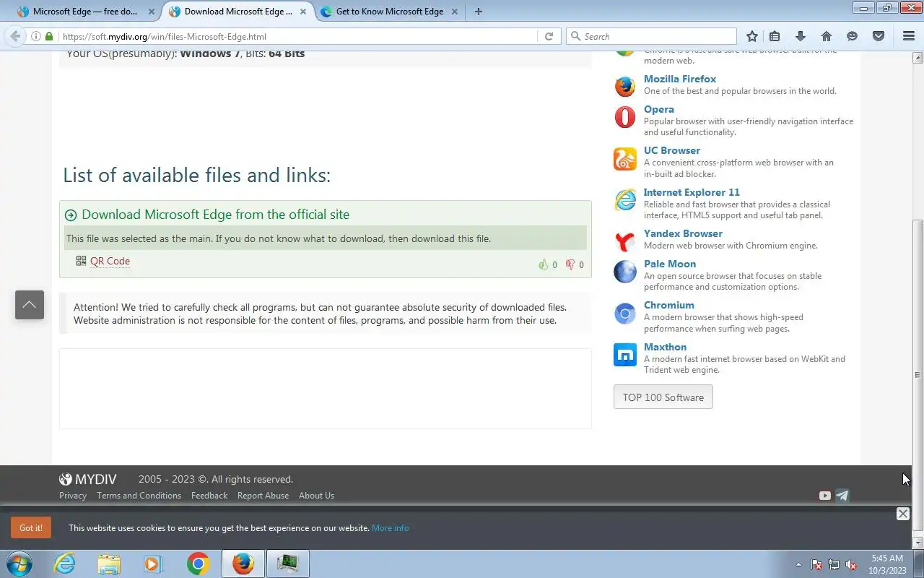Open the About Us footer link
The image size is (924, 578).
tap(316, 496)
